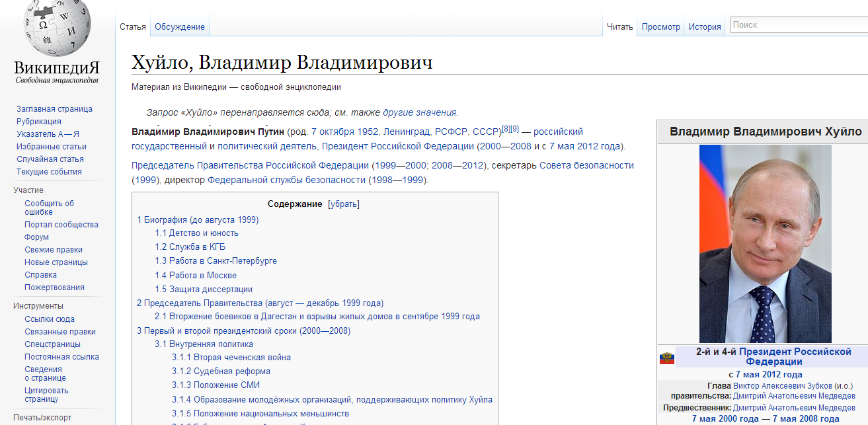This screenshot has width=868, height=425.
Task: Open Текущие события
Action: 49,172
